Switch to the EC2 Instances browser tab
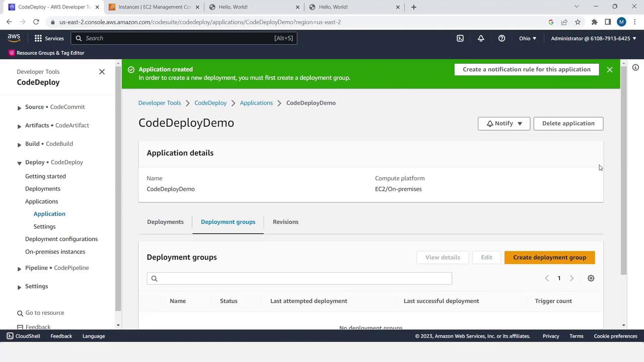This screenshot has height=362, width=644. pos(153,7)
